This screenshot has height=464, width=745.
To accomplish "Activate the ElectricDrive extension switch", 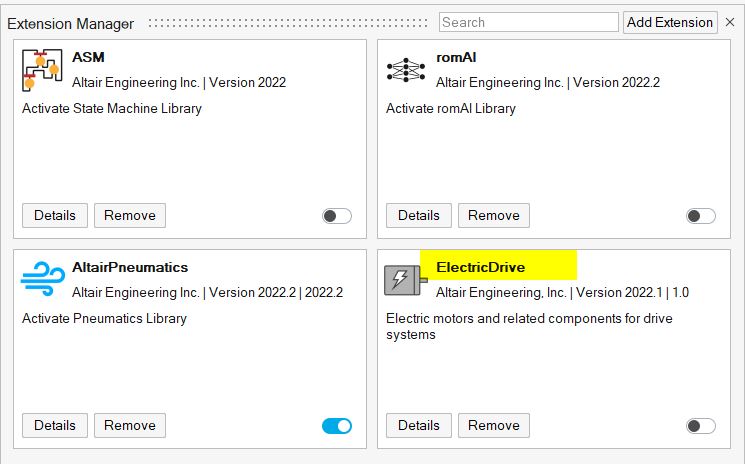I will pos(701,426).
